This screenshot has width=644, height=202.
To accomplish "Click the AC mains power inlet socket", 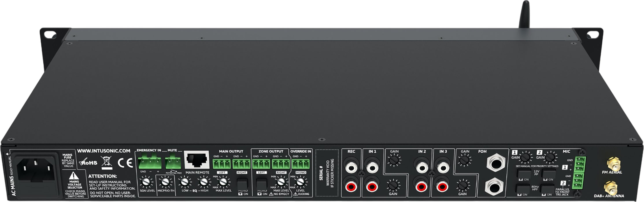I will 35,169.
